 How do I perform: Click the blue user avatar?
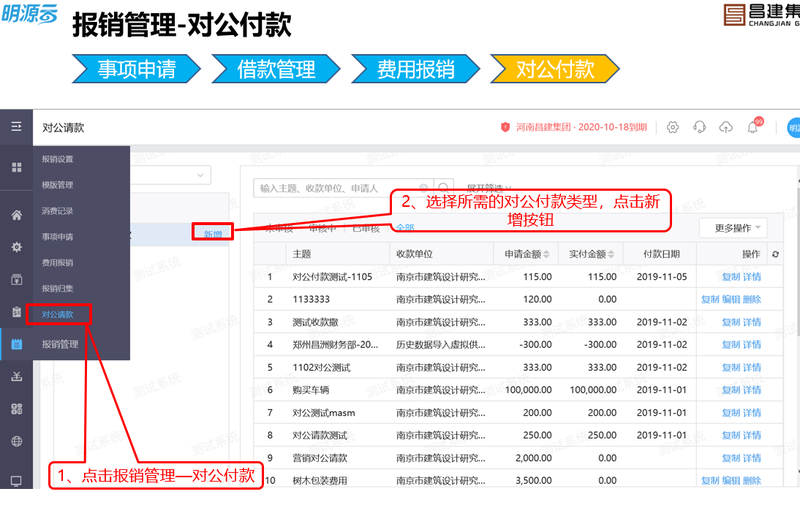click(x=794, y=128)
